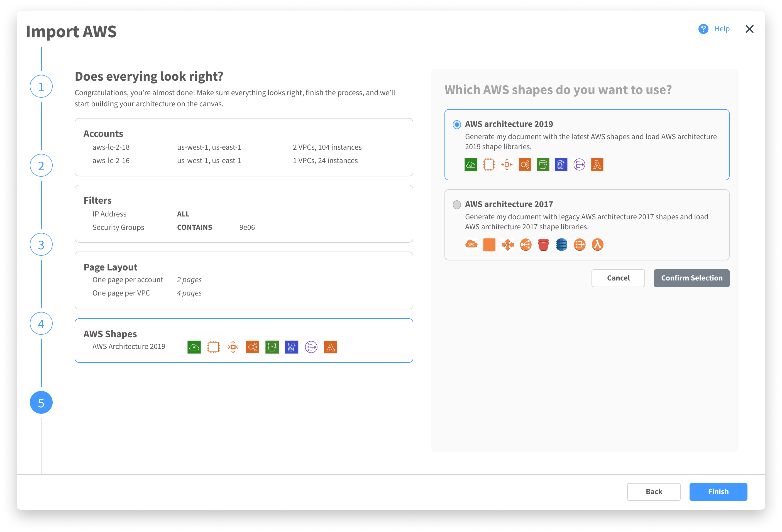Viewport: 782px width, 532px height.
Task: Click the Finish button
Action: (x=718, y=492)
